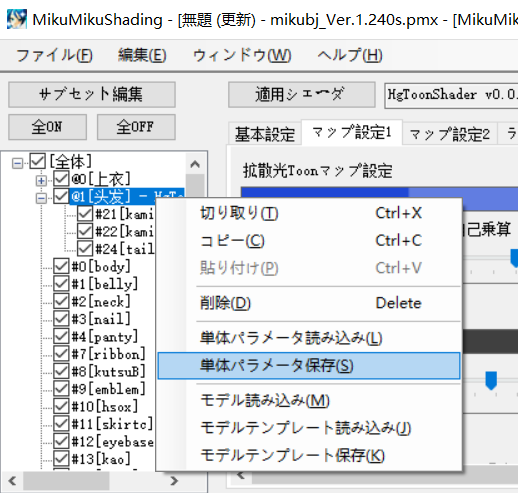Uncheck the [全体] root checkbox
Screen dimensions: 518x493
pyautogui.click(x=37, y=161)
